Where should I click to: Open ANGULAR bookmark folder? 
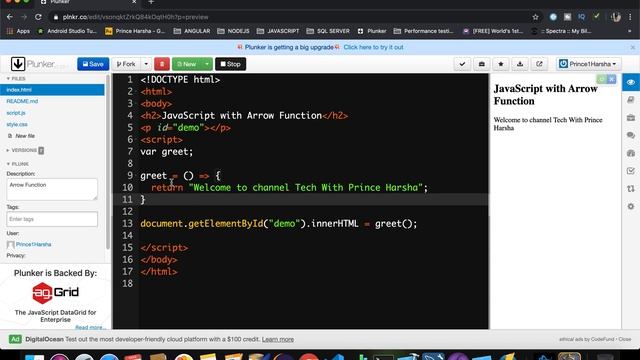pos(192,31)
